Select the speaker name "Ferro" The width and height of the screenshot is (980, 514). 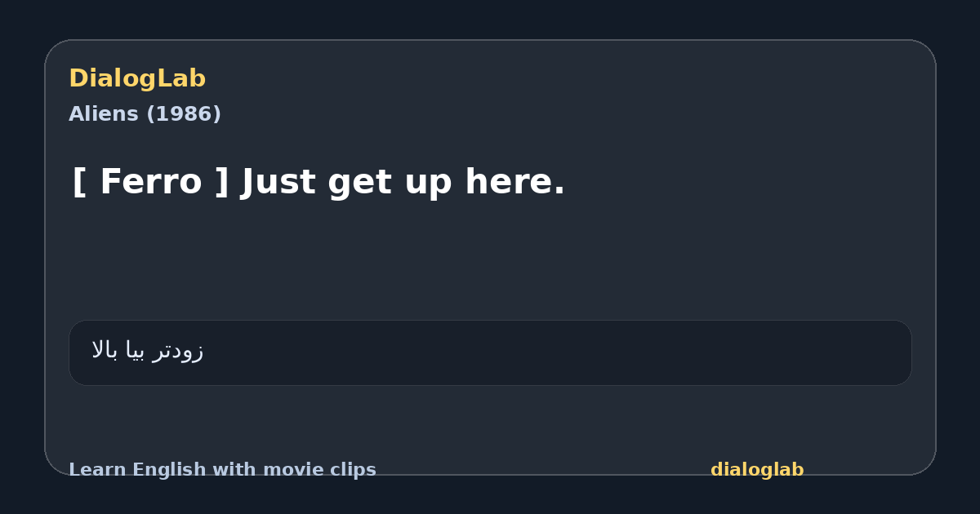point(151,181)
